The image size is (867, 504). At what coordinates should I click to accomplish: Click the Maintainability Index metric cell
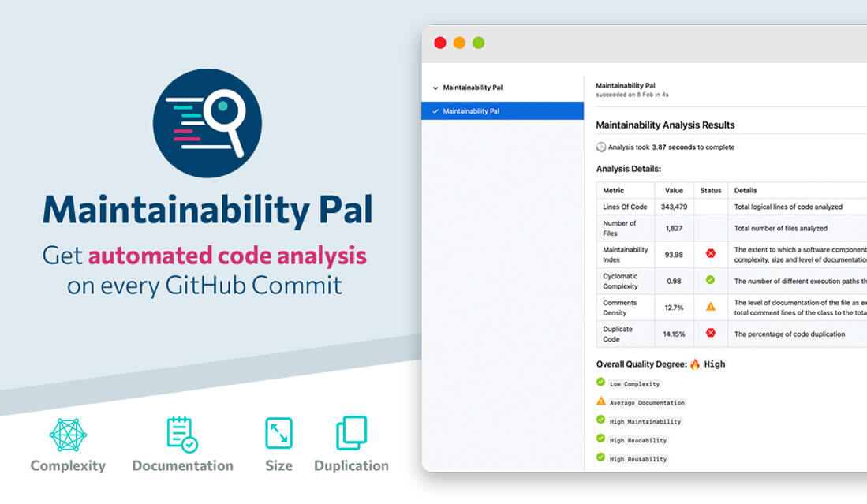626,255
